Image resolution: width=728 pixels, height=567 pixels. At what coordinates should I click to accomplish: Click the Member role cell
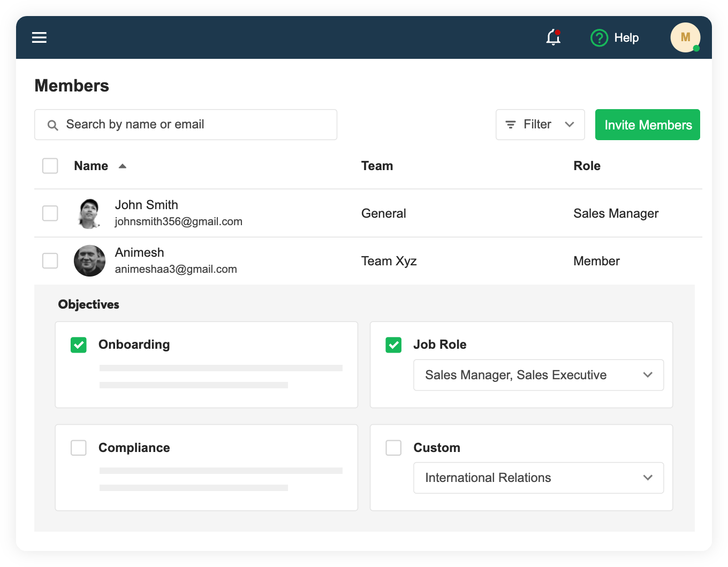pyautogui.click(x=597, y=261)
